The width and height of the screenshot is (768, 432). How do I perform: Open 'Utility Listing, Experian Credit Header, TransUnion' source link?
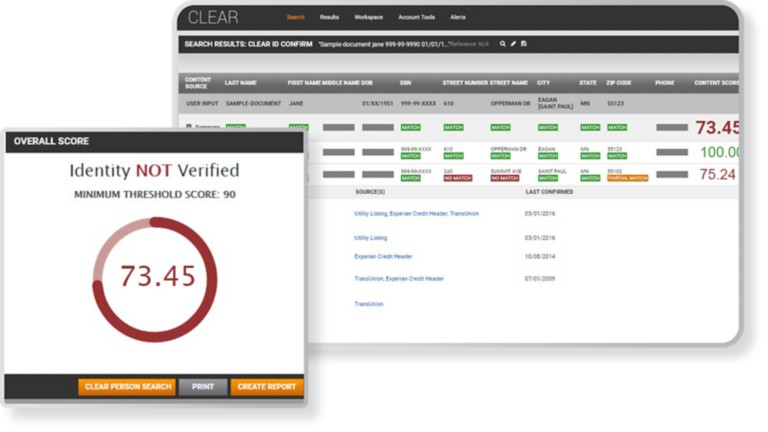[x=416, y=214]
